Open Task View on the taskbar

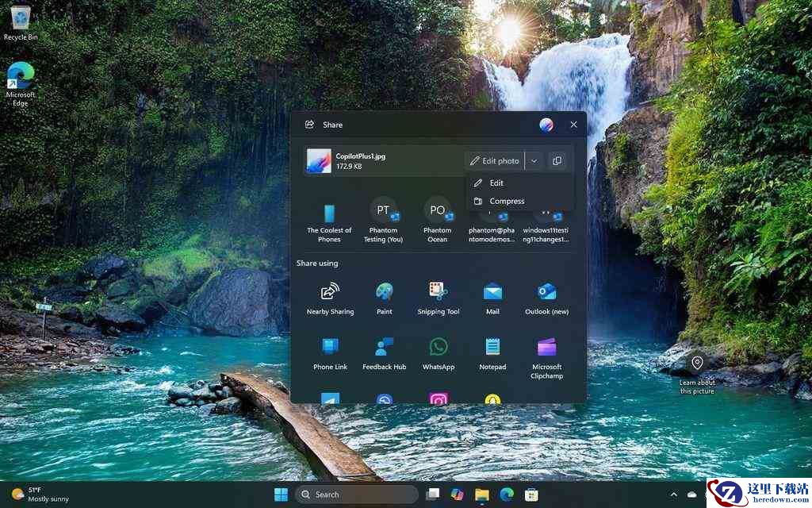[432, 495]
